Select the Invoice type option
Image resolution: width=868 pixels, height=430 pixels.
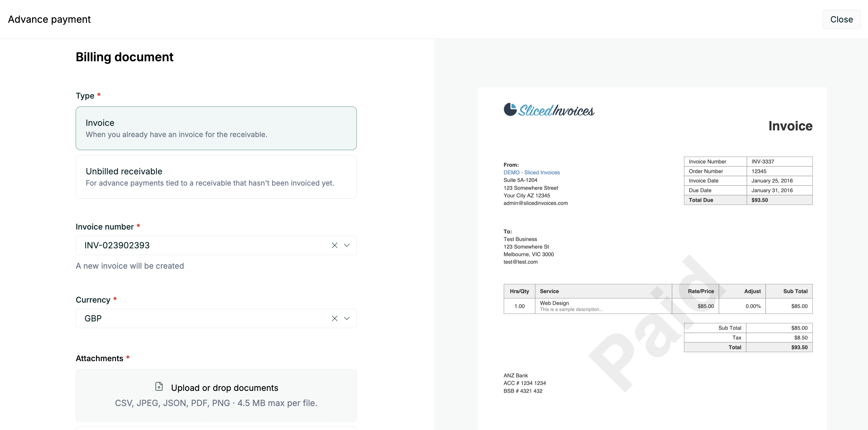216,128
